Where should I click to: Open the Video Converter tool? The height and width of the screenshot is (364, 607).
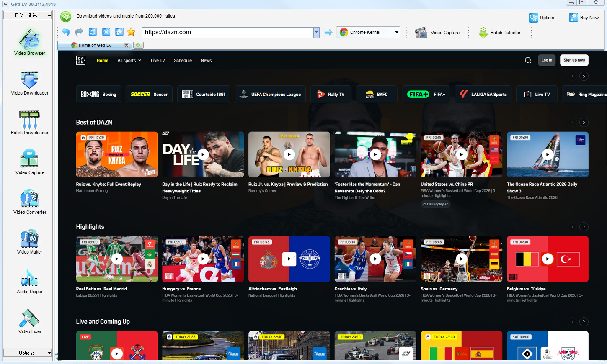point(29,202)
